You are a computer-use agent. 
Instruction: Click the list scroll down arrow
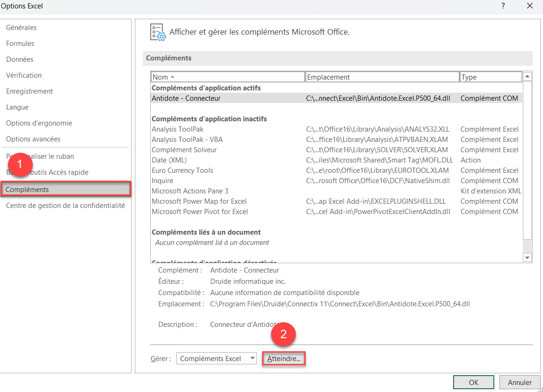tap(527, 258)
